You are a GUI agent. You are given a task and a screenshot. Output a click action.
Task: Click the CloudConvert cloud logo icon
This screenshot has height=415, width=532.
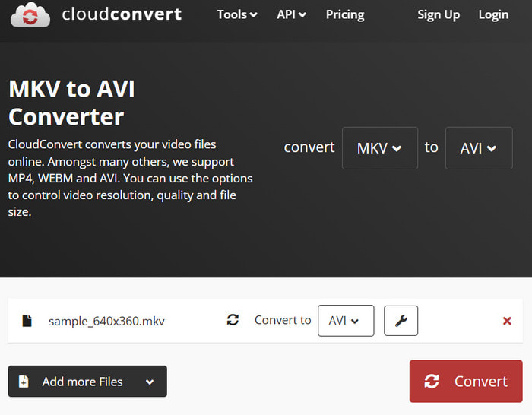pyautogui.click(x=30, y=14)
